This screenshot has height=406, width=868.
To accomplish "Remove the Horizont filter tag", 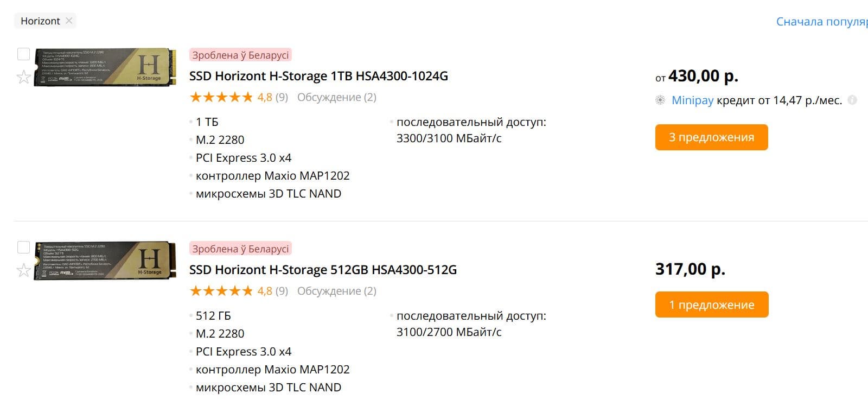I will coord(69,21).
